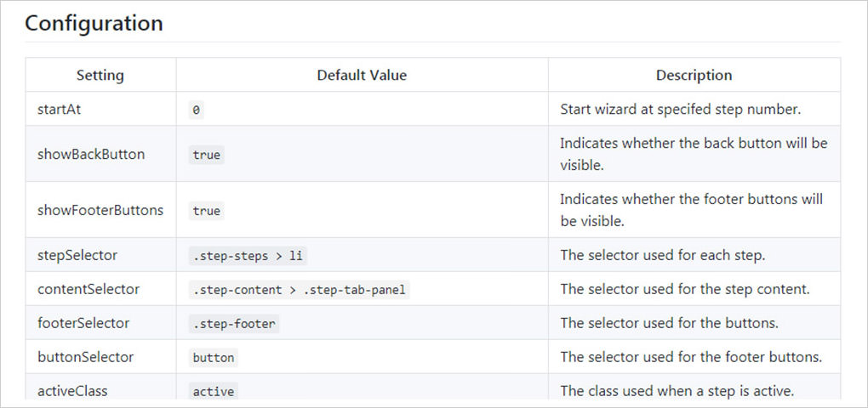Click the Configuration heading

[94, 23]
